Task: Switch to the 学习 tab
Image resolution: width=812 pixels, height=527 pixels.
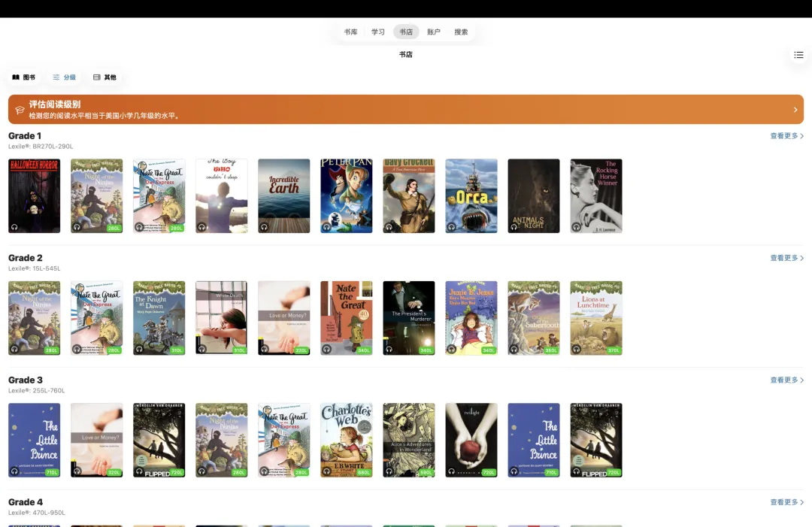Action: click(x=378, y=32)
